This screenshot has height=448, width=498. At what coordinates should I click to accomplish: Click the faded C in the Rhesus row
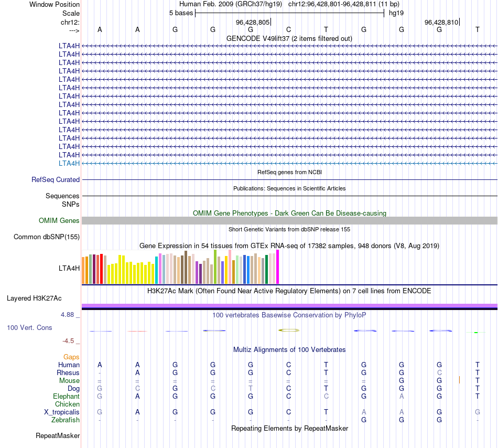point(439,372)
